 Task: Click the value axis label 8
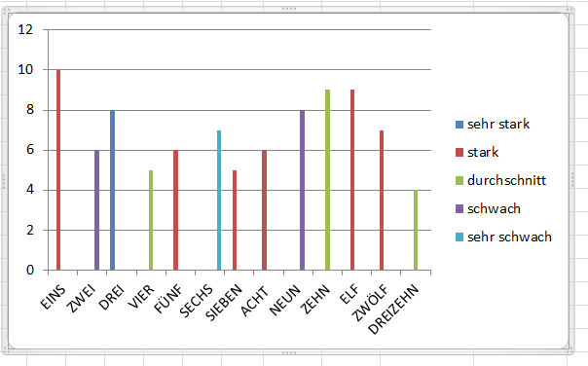[x=30, y=110]
